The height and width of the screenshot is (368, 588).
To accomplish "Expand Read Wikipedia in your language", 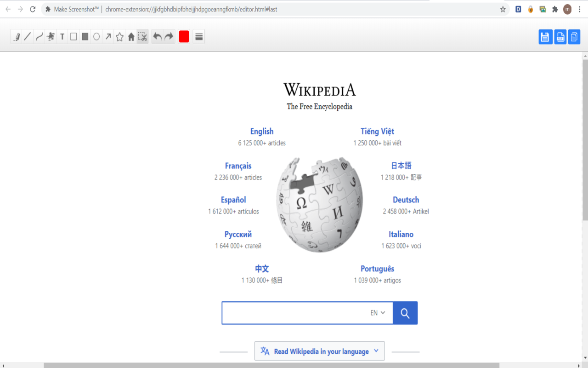I will [x=319, y=351].
